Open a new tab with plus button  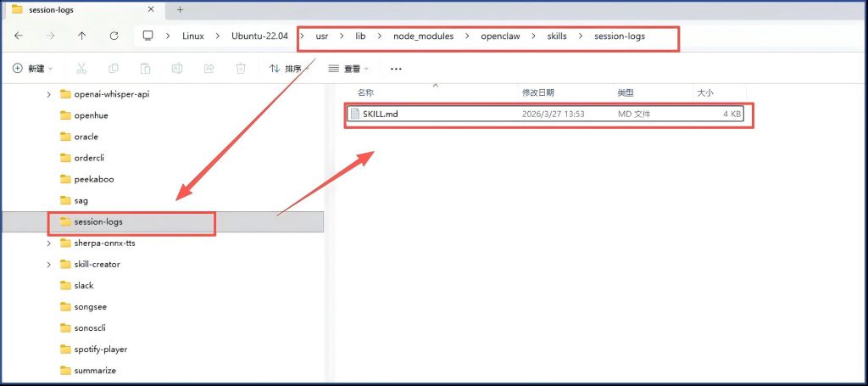[180, 9]
